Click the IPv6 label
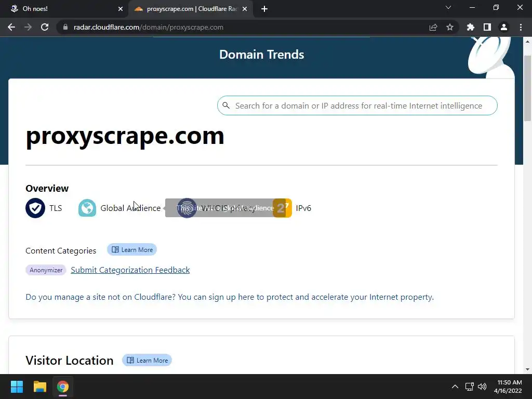Screen dimensions: 532x399 pyautogui.click(x=303, y=208)
